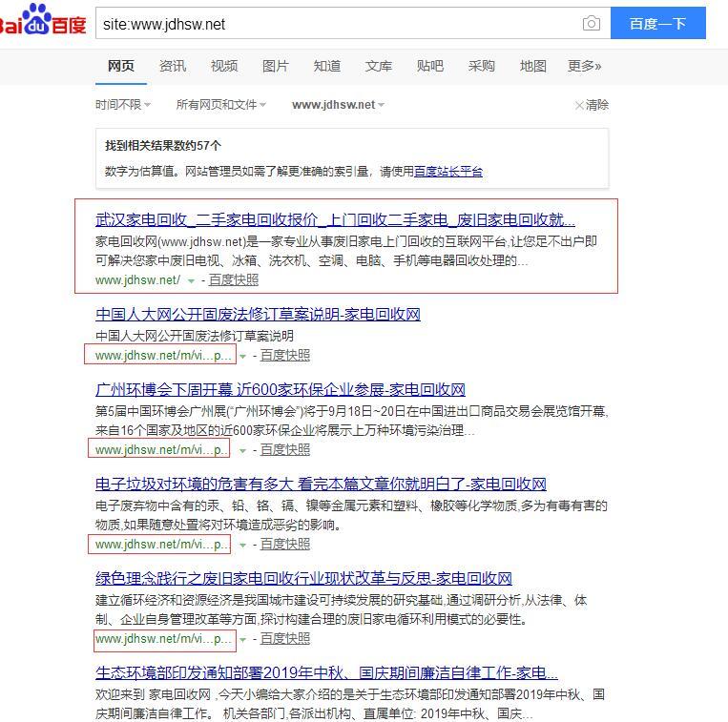The height and width of the screenshot is (722, 728).
Task: Open 百度快照 for 中国人大网 result
Action: point(285,356)
